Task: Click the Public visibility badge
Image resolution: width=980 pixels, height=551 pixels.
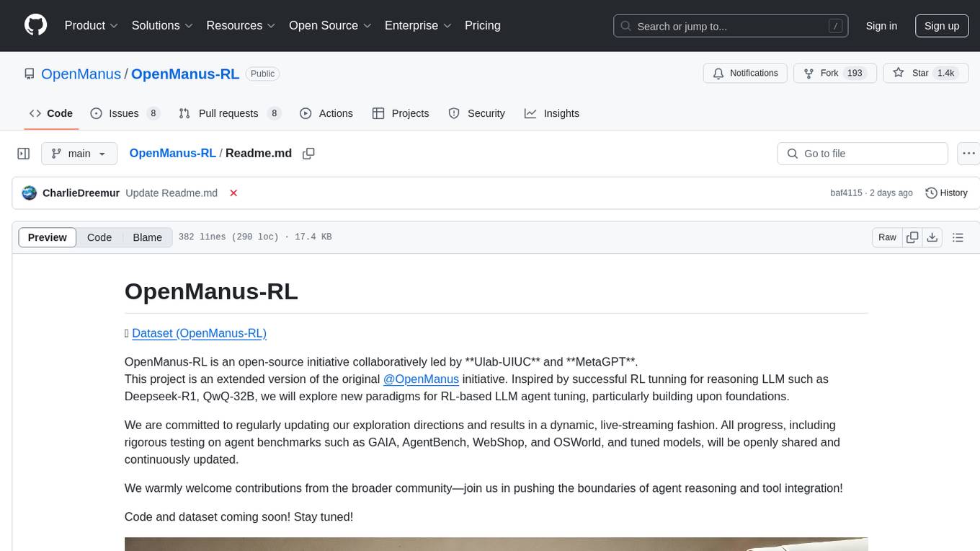Action: coord(262,74)
